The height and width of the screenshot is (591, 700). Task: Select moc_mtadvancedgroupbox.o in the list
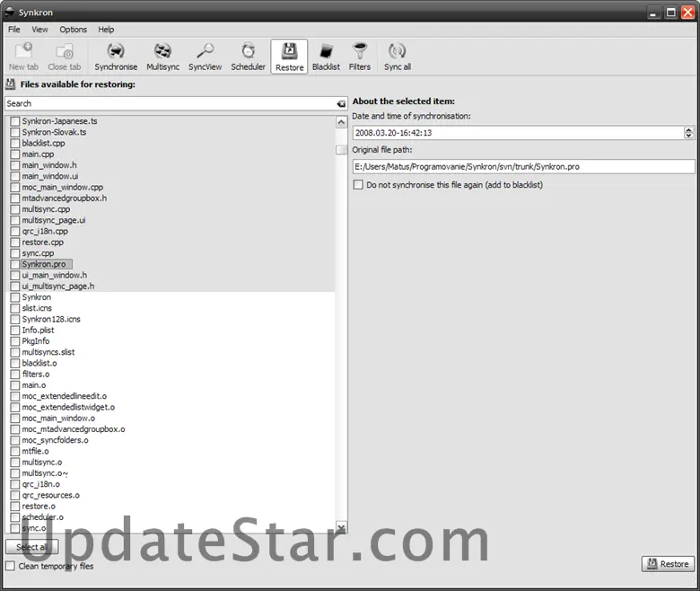click(x=74, y=429)
